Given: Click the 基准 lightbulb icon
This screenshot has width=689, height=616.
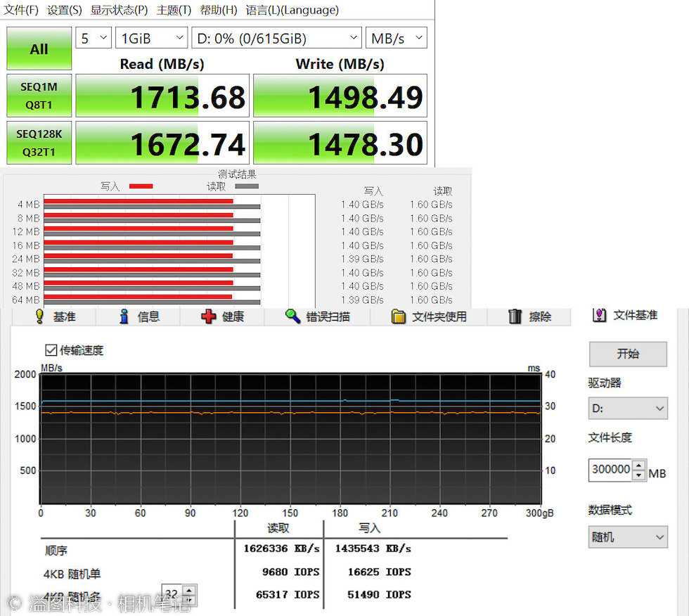Looking at the screenshot, I should (x=39, y=316).
